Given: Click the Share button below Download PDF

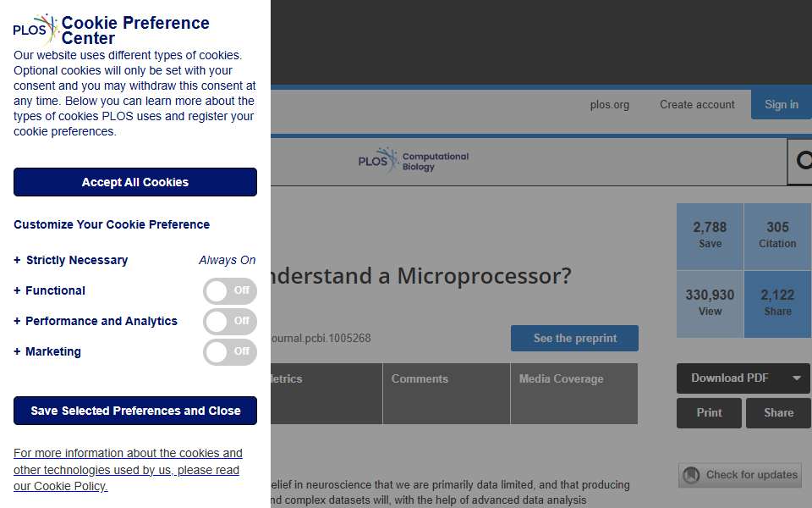Looking at the screenshot, I should click(x=778, y=413).
